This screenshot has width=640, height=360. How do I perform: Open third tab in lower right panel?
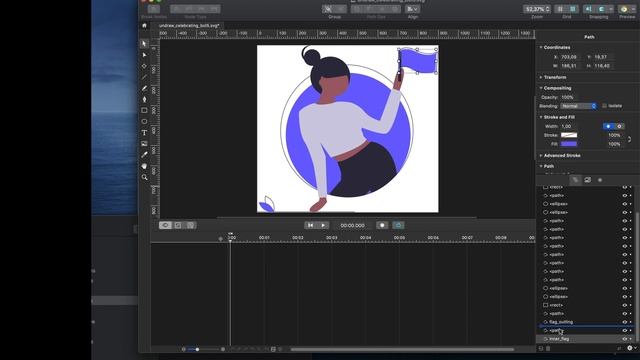point(600,180)
